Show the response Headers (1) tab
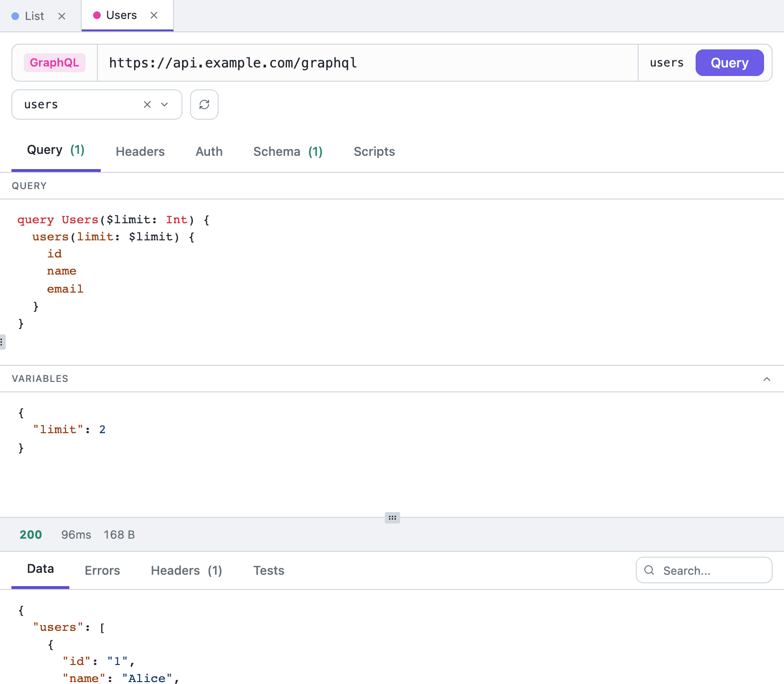 click(x=186, y=570)
